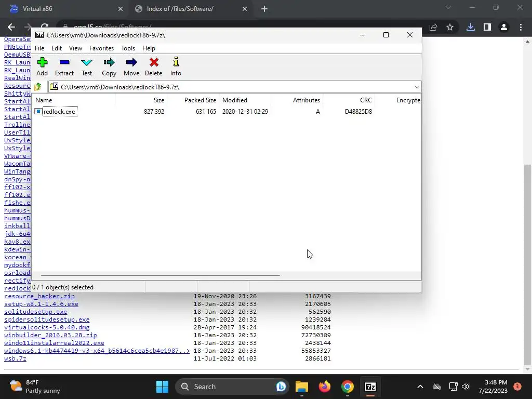The height and width of the screenshot is (399, 532).
Task: Open the weather widget
Action: click(35, 387)
